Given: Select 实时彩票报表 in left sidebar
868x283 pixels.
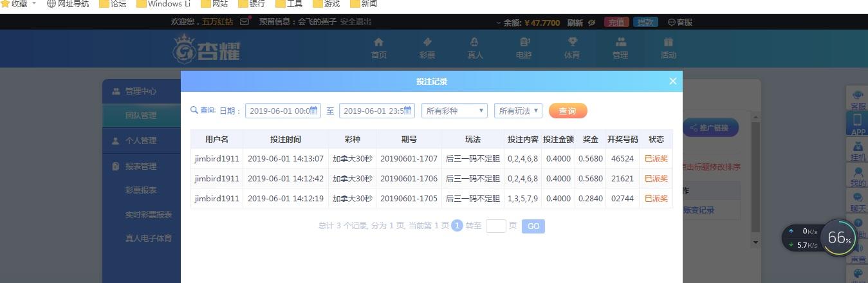Looking at the screenshot, I should (x=149, y=215).
